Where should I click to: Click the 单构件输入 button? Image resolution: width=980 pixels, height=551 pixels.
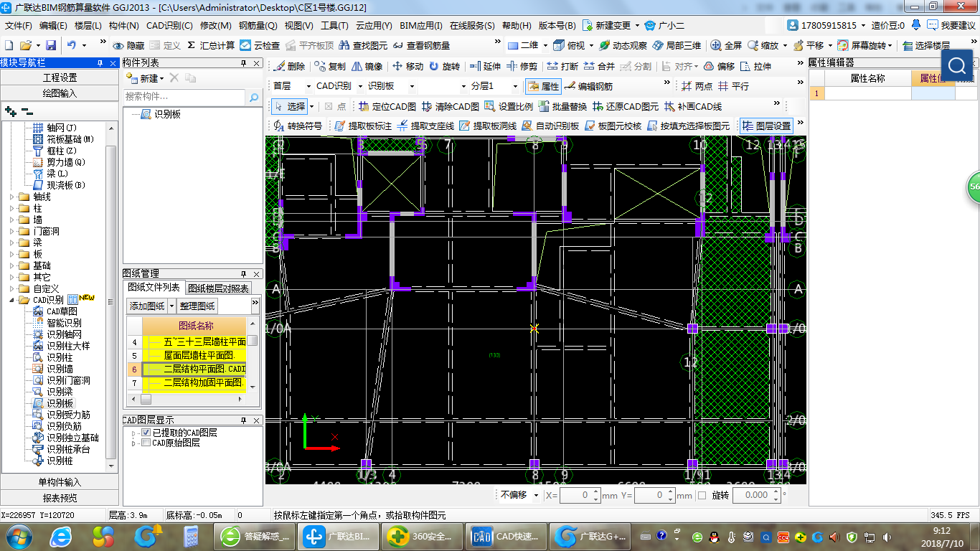click(59, 482)
